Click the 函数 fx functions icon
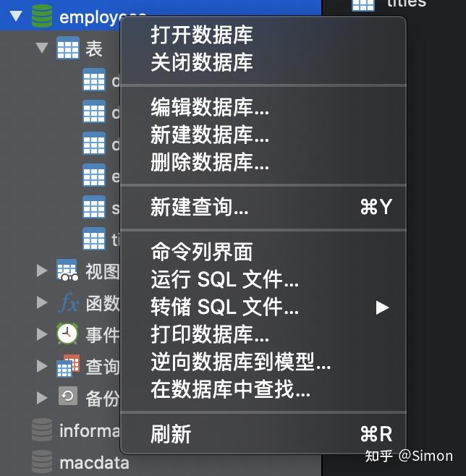466x476 pixels. (x=68, y=302)
